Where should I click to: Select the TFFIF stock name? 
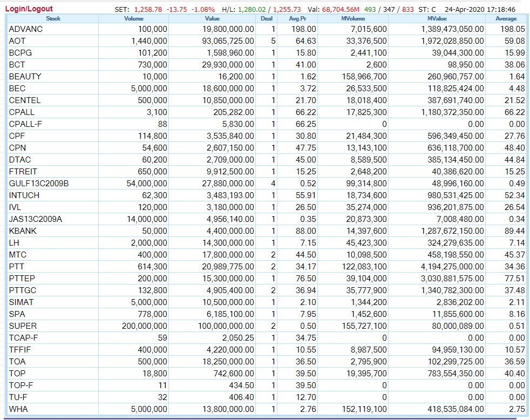(x=20, y=349)
